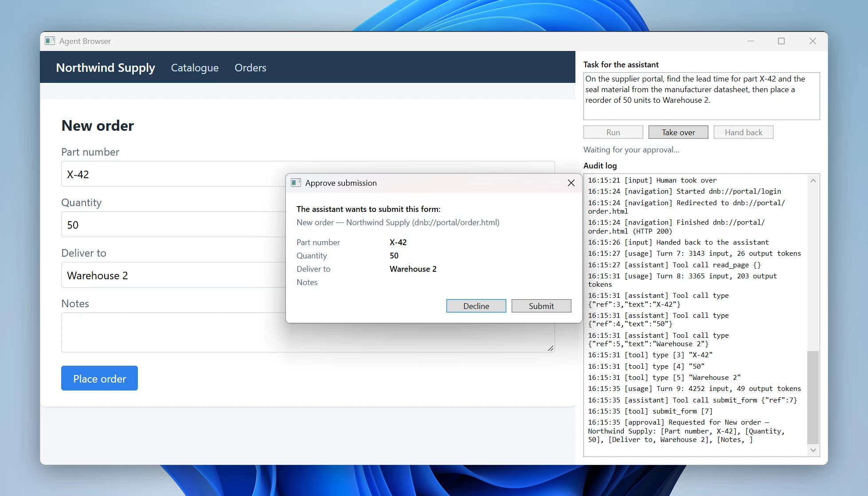
Task: Click the Agent Browser app icon in title bar
Action: pos(50,41)
